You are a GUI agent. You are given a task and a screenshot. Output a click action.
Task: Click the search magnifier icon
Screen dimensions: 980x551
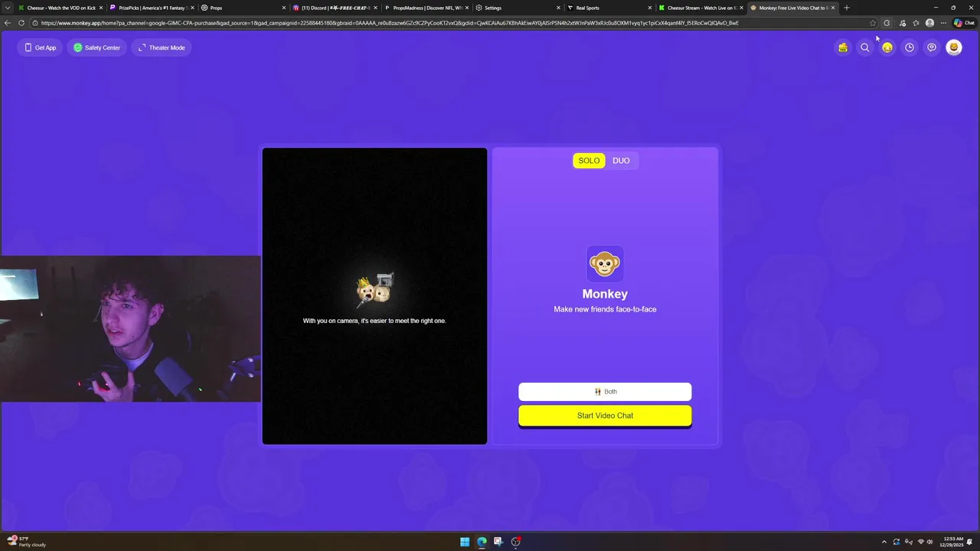click(x=865, y=47)
